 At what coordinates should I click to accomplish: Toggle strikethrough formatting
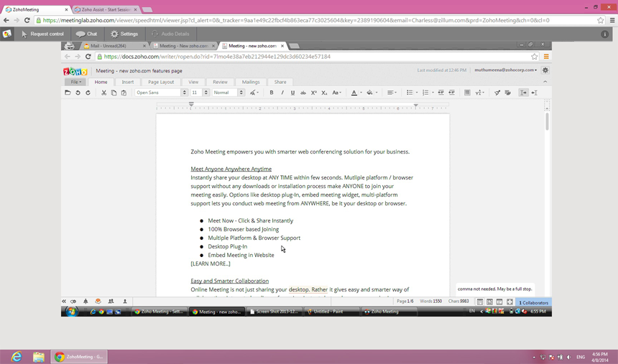point(303,93)
